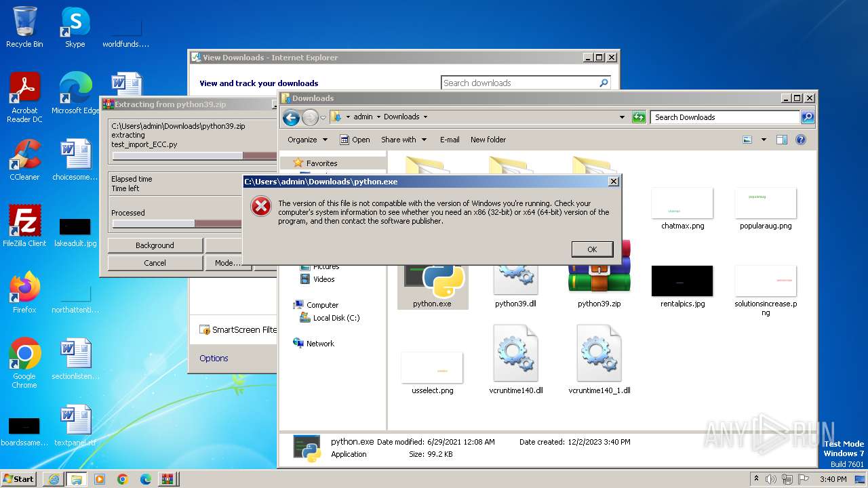Screen dimensions: 868x488
Task: Open the Recycle Bin desktop icon
Action: (x=24, y=27)
